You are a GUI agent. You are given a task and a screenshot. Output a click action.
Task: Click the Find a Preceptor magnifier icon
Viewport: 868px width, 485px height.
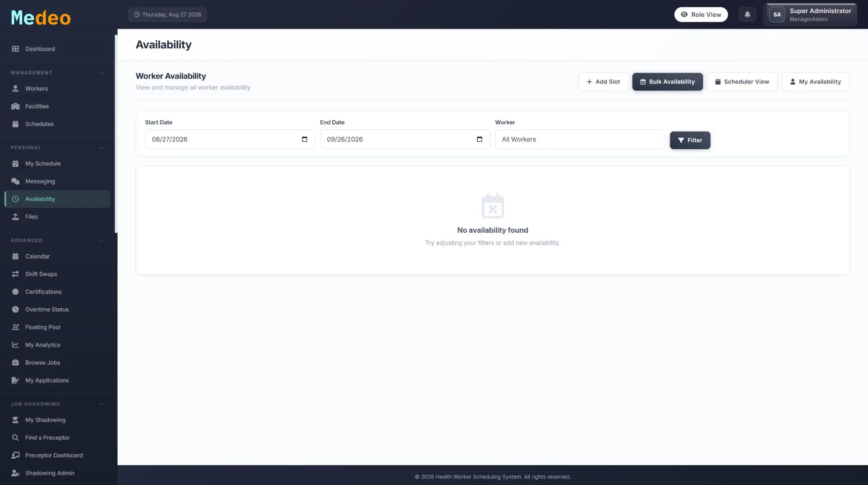[x=15, y=438]
